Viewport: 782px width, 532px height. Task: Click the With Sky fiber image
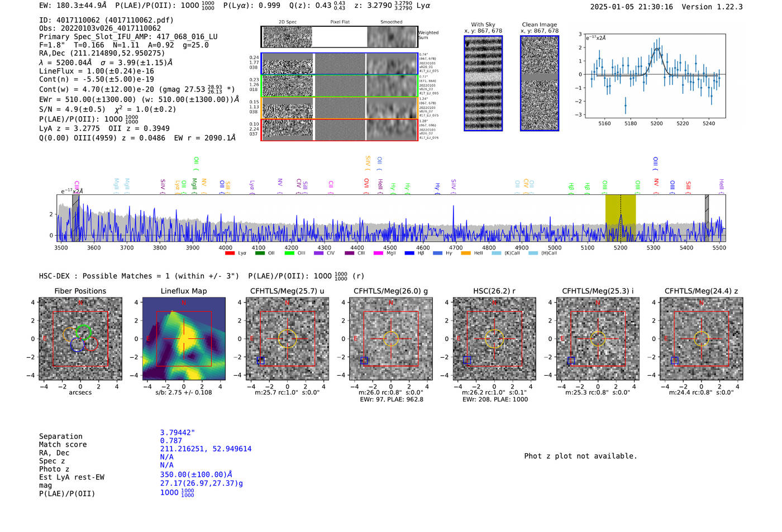[483, 83]
